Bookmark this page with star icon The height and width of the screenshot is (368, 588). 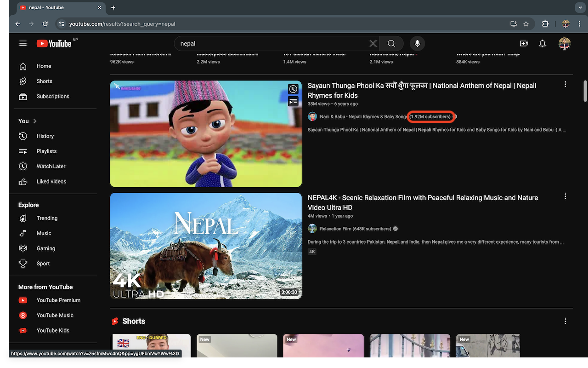pyautogui.click(x=526, y=24)
